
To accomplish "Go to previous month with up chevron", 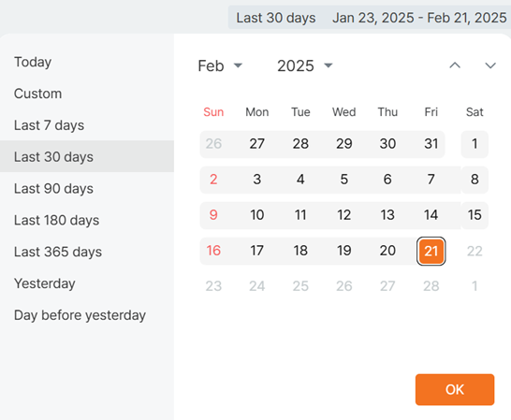I will coord(455,65).
